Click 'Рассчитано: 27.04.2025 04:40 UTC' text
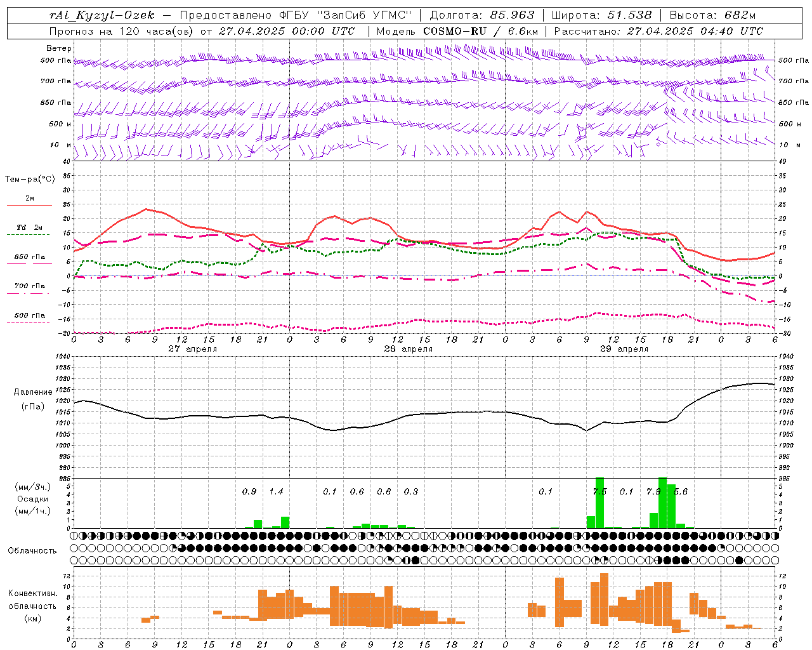 [658, 31]
